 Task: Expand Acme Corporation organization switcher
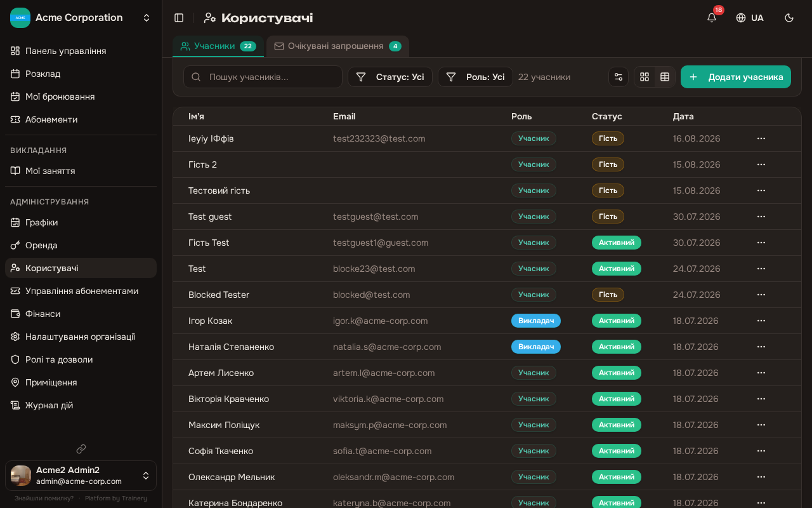click(81, 18)
